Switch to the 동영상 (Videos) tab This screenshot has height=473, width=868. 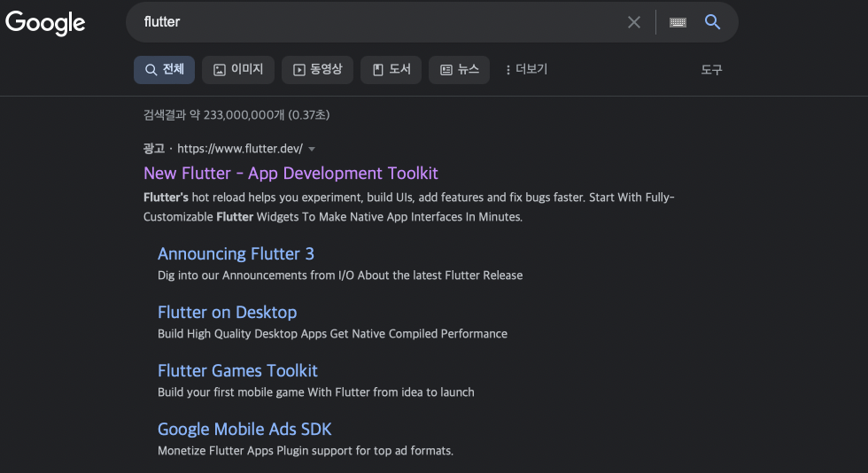point(317,70)
